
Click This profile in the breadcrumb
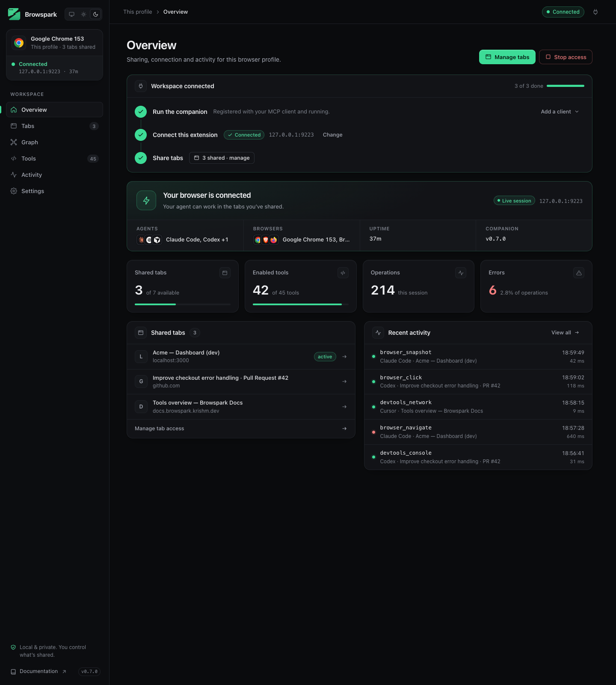pyautogui.click(x=138, y=12)
